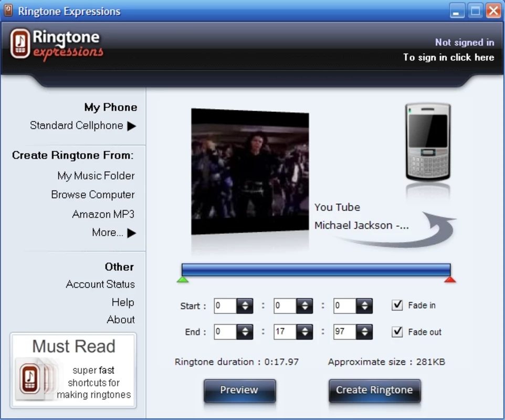This screenshot has width=505, height=420.
Task: Select Browse Computer option
Action: click(x=93, y=195)
